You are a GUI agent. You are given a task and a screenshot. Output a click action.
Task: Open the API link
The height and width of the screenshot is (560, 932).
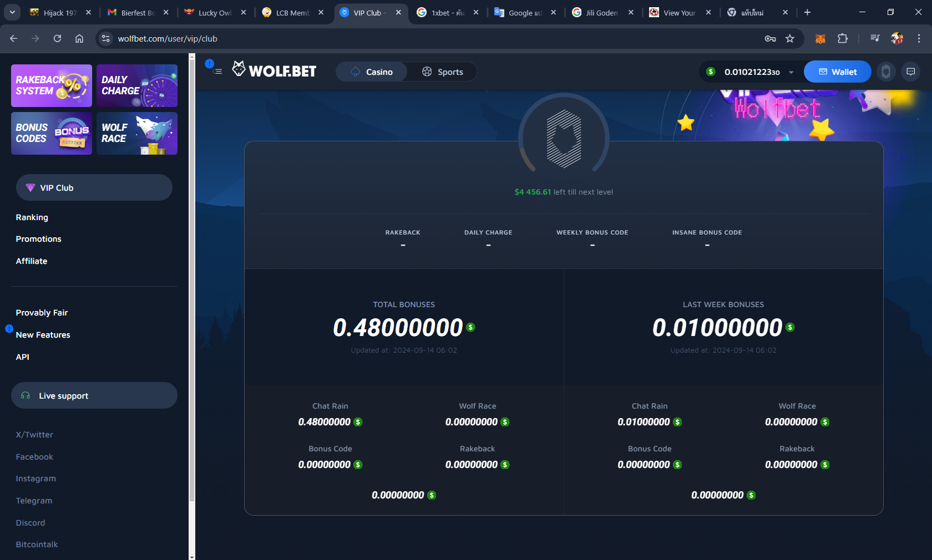[23, 357]
